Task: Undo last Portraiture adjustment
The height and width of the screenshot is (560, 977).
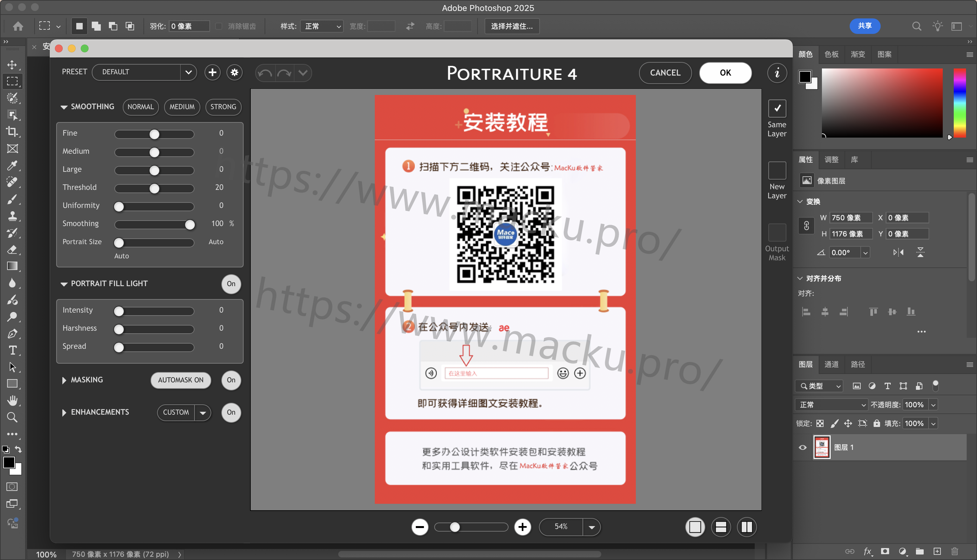Action: (x=265, y=73)
